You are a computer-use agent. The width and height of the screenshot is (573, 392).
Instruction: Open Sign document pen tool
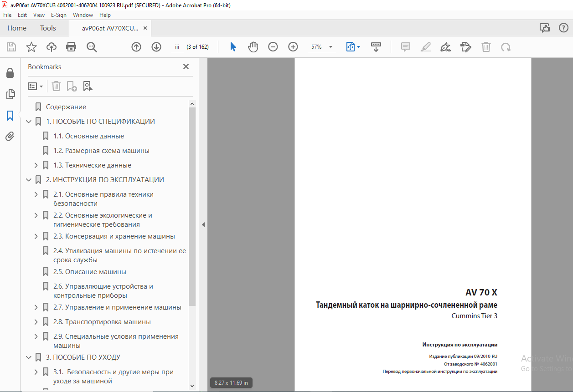click(x=446, y=47)
